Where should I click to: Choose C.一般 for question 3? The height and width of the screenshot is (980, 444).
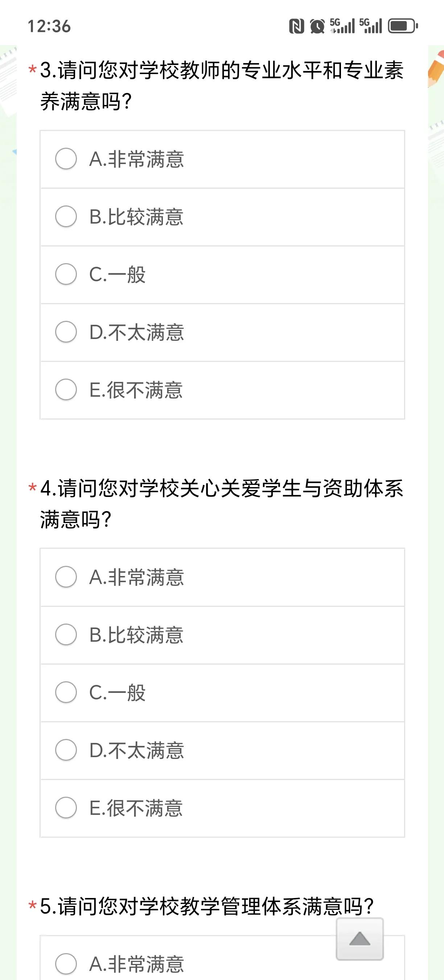pos(222,275)
